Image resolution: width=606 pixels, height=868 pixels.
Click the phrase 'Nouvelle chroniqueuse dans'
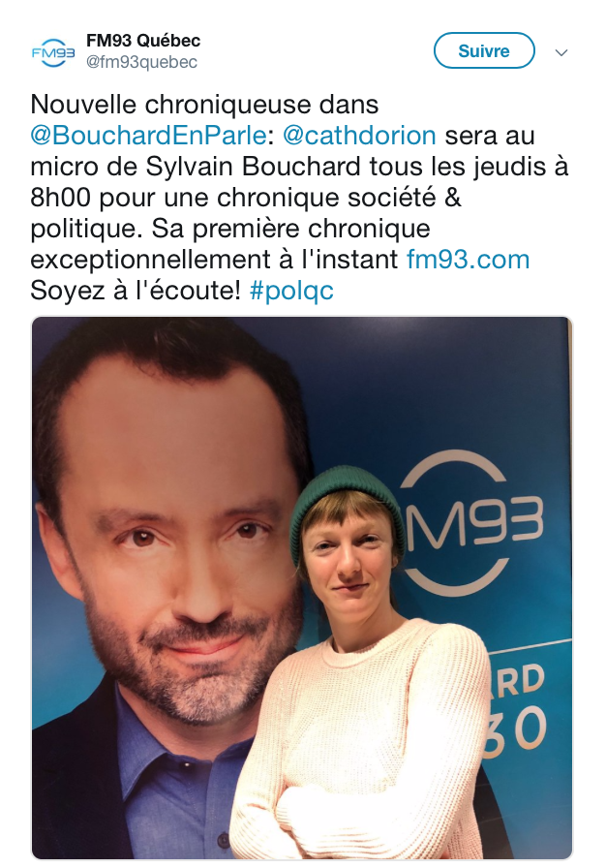tap(204, 105)
